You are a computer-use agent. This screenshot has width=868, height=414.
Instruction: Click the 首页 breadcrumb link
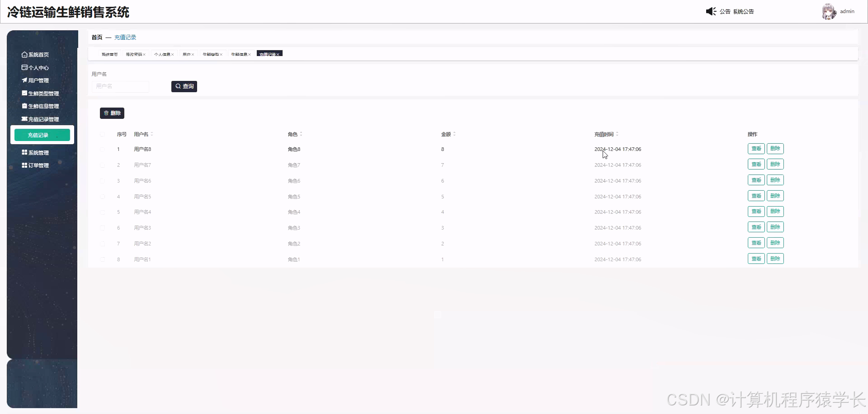tap(97, 38)
